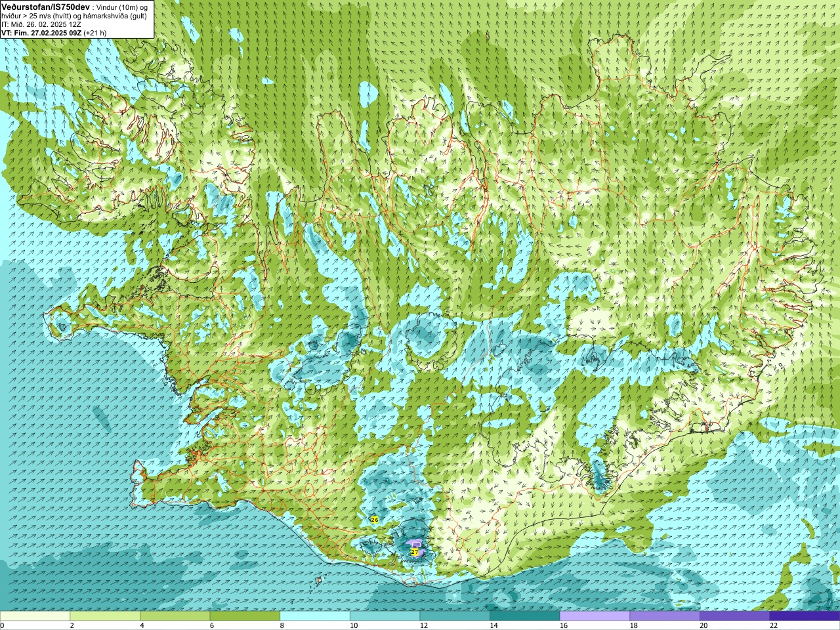This screenshot has width=840, height=630.
Task: Pick the 8–10 m/s light cyan legend swatch
Action: 315,616
